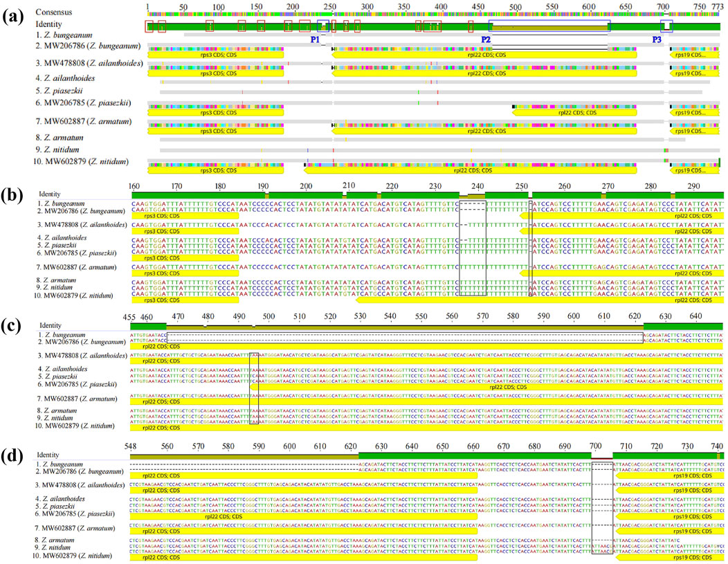This screenshot has width=728, height=564.
Task: Select sequence 1. Z. bungeanum in panel (a)
Action: pyautogui.click(x=64, y=35)
